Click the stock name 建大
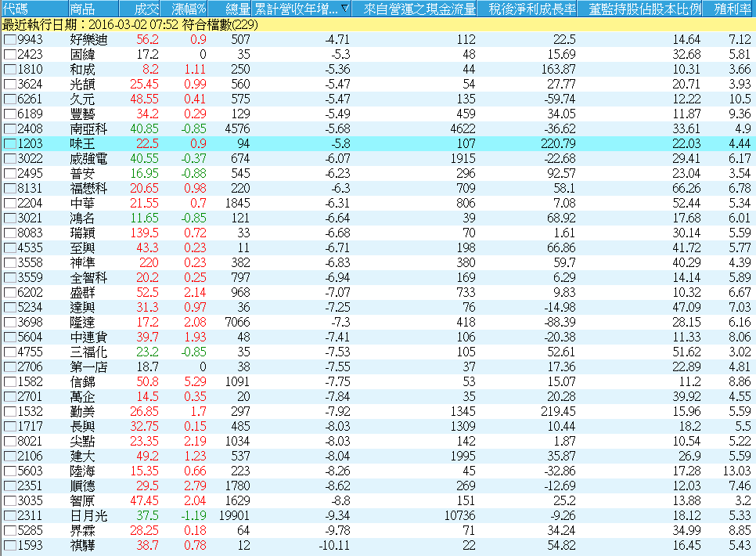The width and height of the screenshot is (756, 556). click(82, 457)
